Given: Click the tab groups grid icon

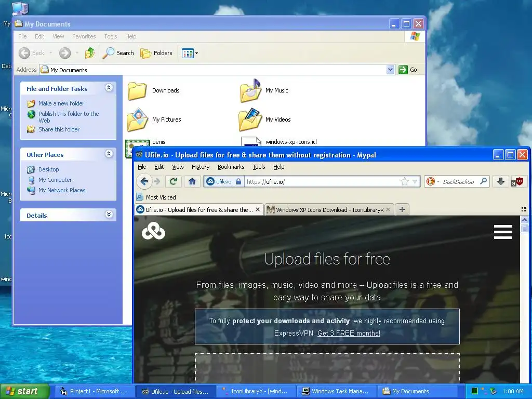Looking at the screenshot, I should (x=524, y=209).
